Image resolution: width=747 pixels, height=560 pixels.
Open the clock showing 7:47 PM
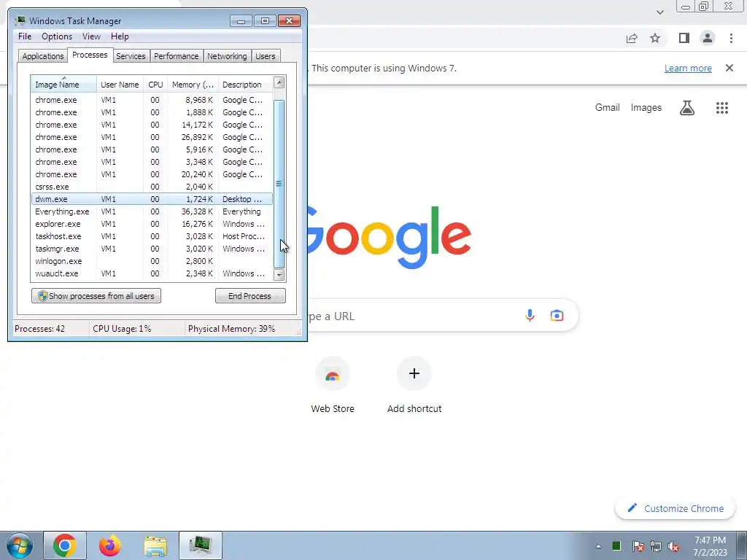710,546
